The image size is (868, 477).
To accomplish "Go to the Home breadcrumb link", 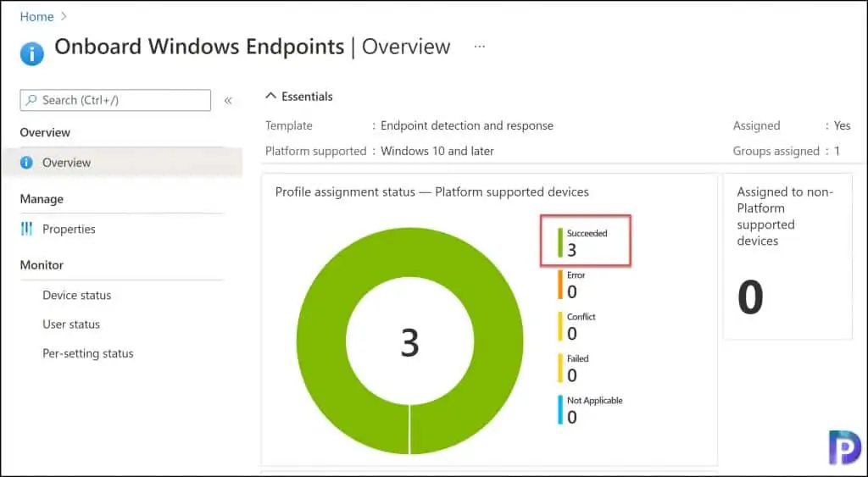I will coord(36,17).
